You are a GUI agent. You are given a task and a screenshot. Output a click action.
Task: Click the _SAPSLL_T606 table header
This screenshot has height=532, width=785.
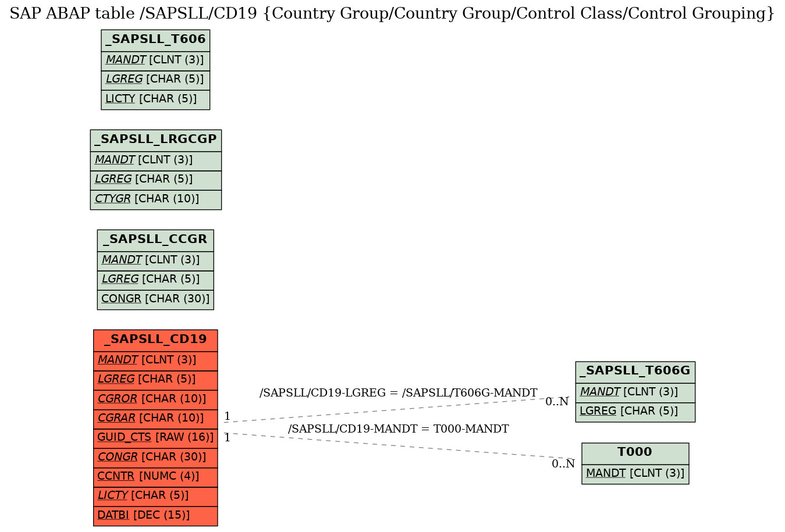point(155,40)
